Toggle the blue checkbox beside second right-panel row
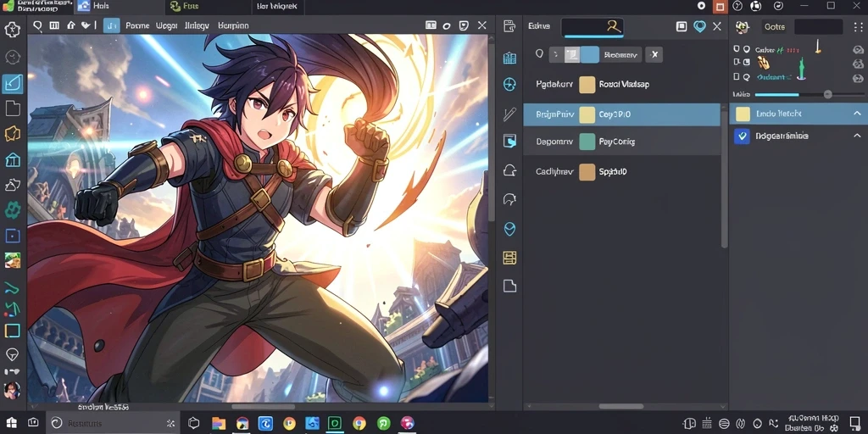Image resolution: width=868 pixels, height=434 pixels. point(741,136)
